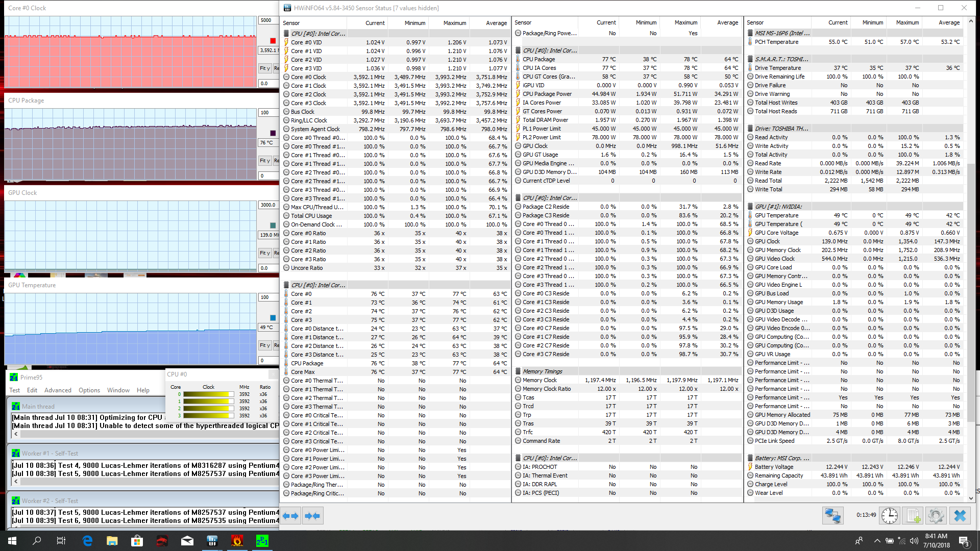The height and width of the screenshot is (551, 980).
Task: Open Prime95 Options menu
Action: coord(89,390)
